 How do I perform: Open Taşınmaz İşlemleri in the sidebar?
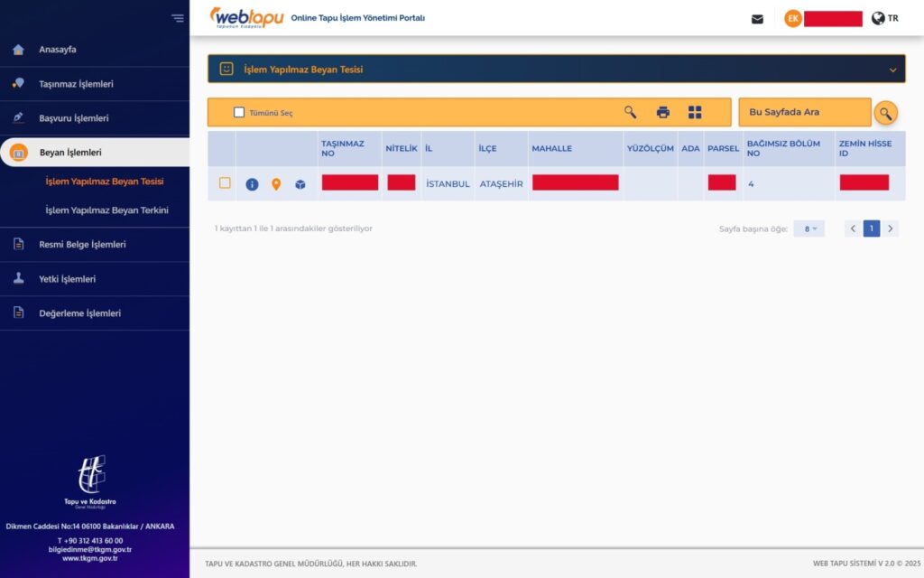[76, 84]
